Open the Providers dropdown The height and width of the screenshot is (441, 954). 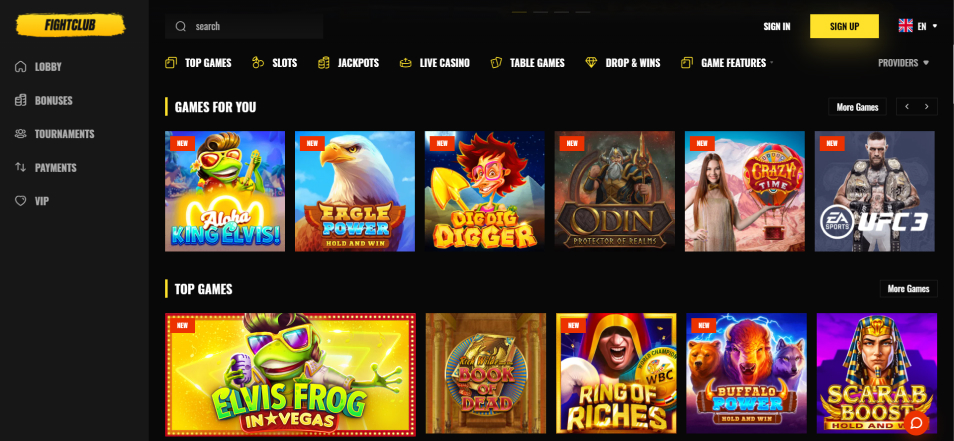904,63
